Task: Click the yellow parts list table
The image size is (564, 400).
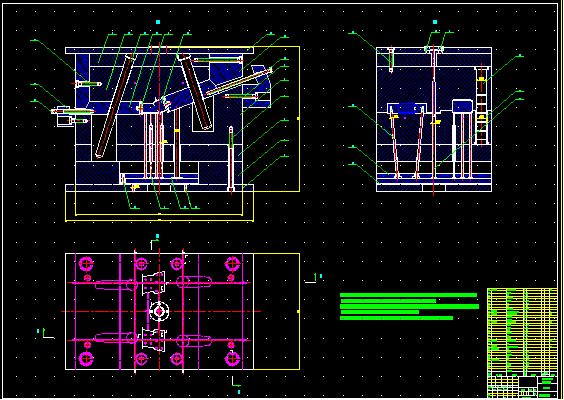Action: [522, 332]
